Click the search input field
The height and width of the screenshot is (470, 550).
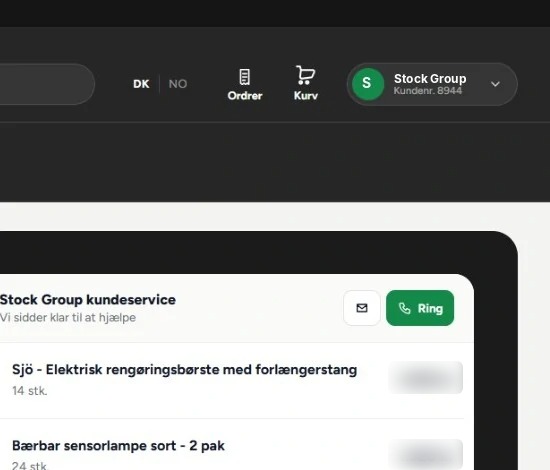pos(46,84)
